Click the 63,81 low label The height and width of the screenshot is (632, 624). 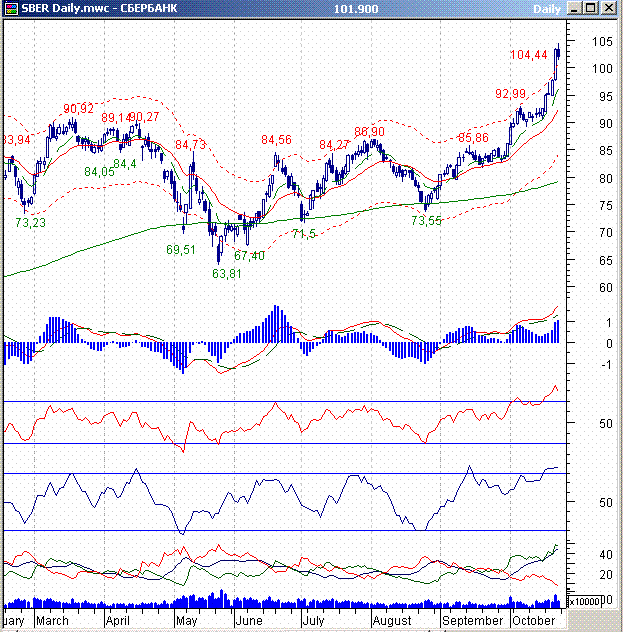pyautogui.click(x=227, y=274)
